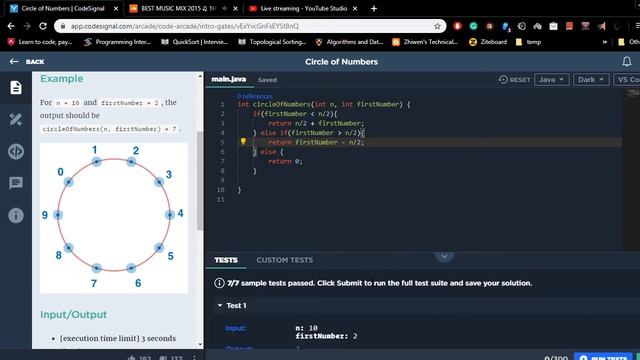Open the Algorithms and Dat... bookmark

pyautogui.click(x=349, y=42)
